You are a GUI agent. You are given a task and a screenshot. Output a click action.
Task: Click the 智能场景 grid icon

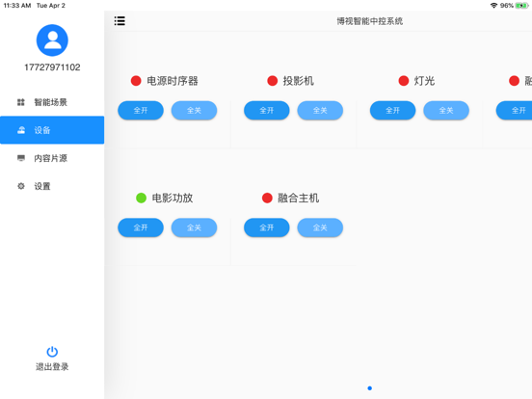click(21, 102)
